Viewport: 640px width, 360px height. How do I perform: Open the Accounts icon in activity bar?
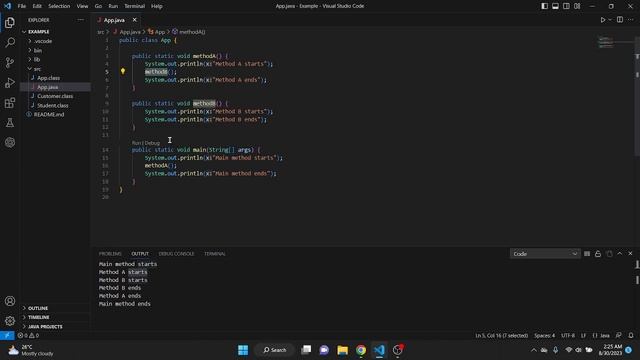click(x=10, y=301)
